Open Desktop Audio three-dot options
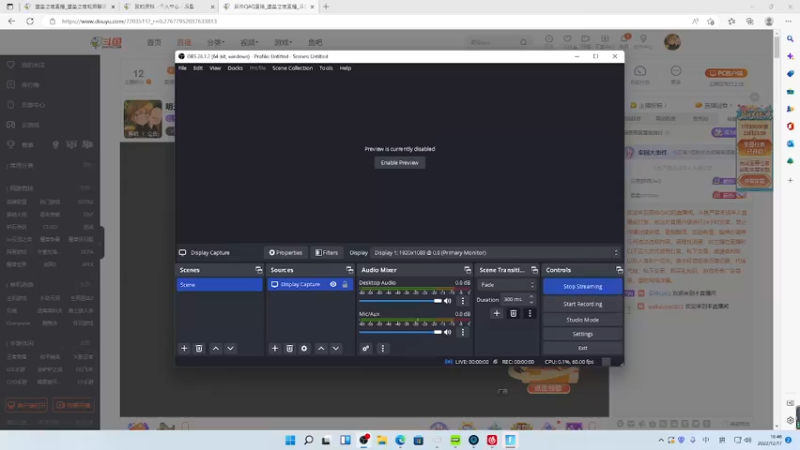 [x=463, y=301]
